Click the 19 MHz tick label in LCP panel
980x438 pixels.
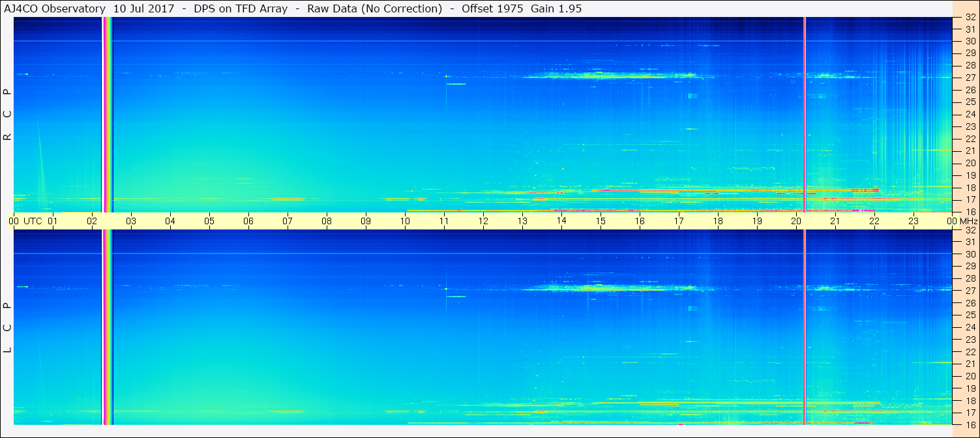tap(970, 388)
